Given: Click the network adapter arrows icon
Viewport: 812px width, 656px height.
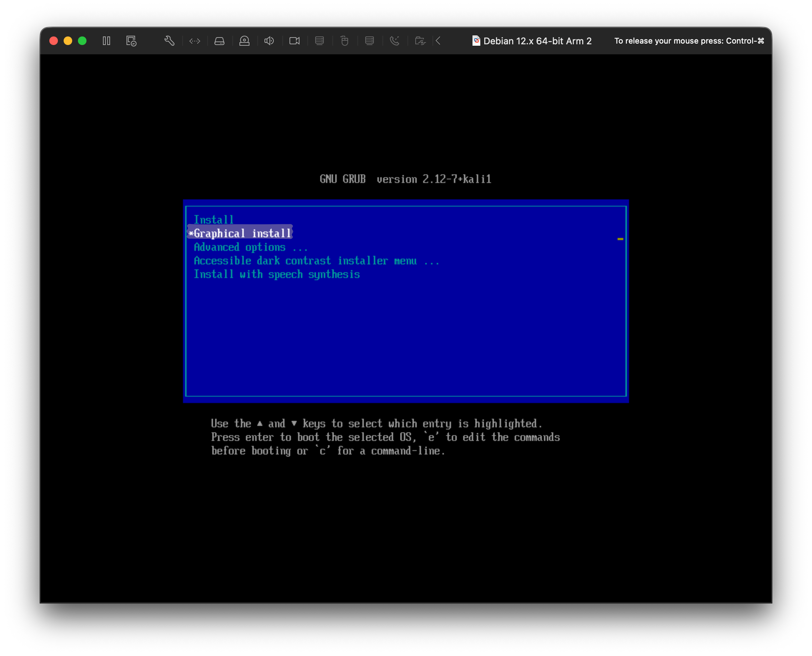Looking at the screenshot, I should pos(195,41).
